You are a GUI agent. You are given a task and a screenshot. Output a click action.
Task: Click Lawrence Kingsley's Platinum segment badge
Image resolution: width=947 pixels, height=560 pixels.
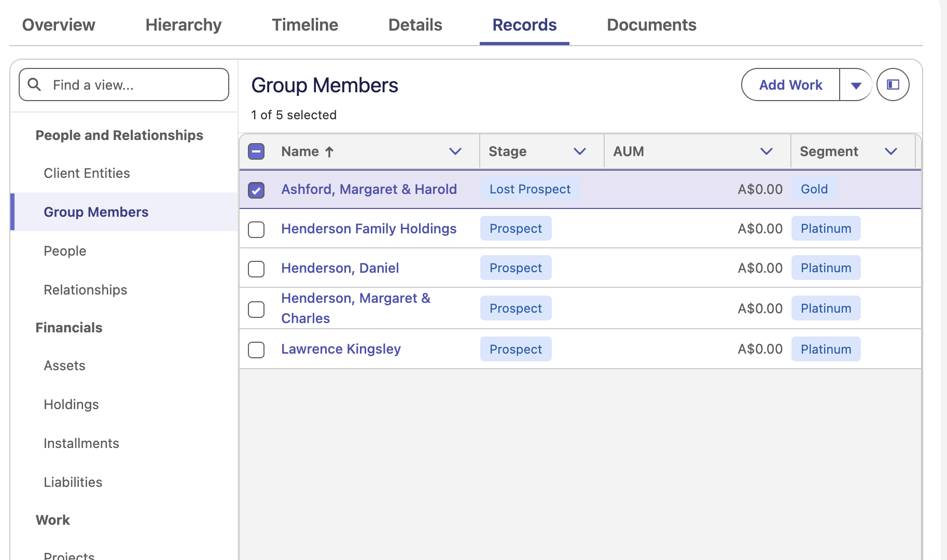[826, 349]
